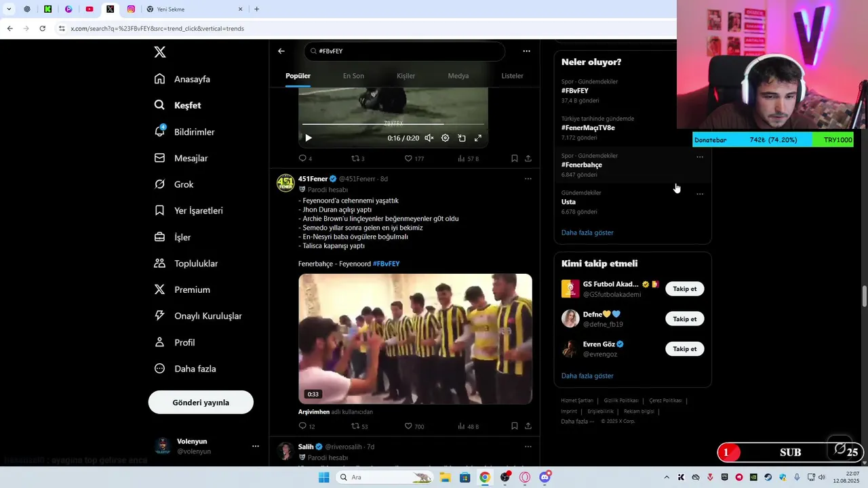868x488 pixels.
Task: Open Mesajlar in sidebar
Action: tap(181, 158)
